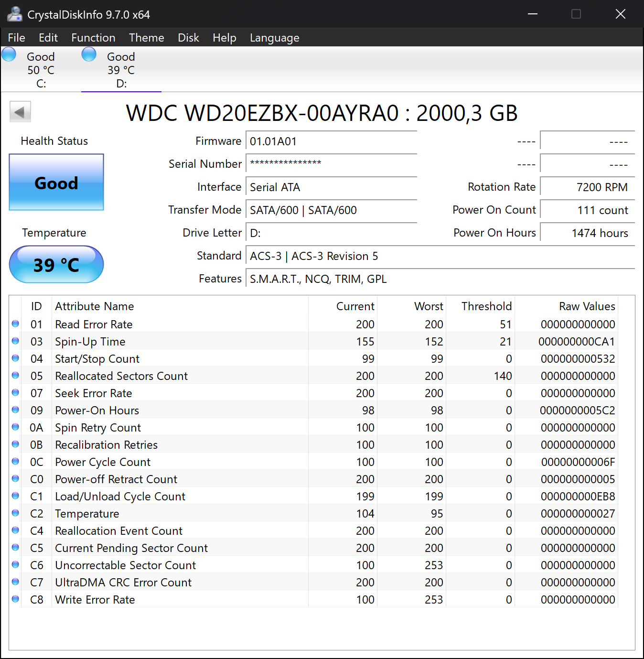Select the Reallocated Sectors Count attribute name

(121, 376)
